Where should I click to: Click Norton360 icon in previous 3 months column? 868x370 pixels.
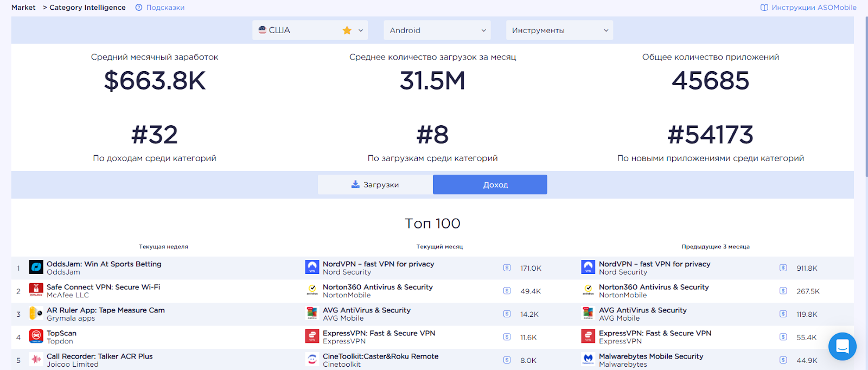[x=589, y=290]
